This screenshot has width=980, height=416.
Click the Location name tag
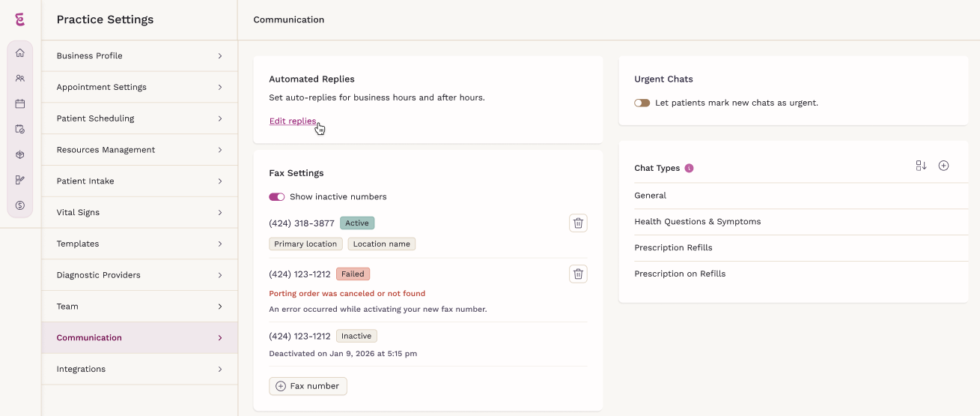pos(382,244)
